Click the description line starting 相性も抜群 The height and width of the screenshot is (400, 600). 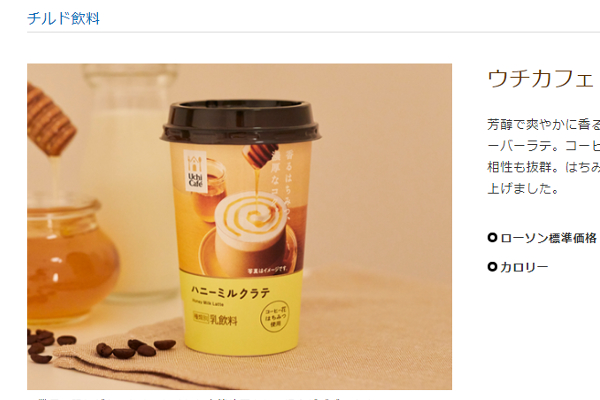[x=543, y=167]
